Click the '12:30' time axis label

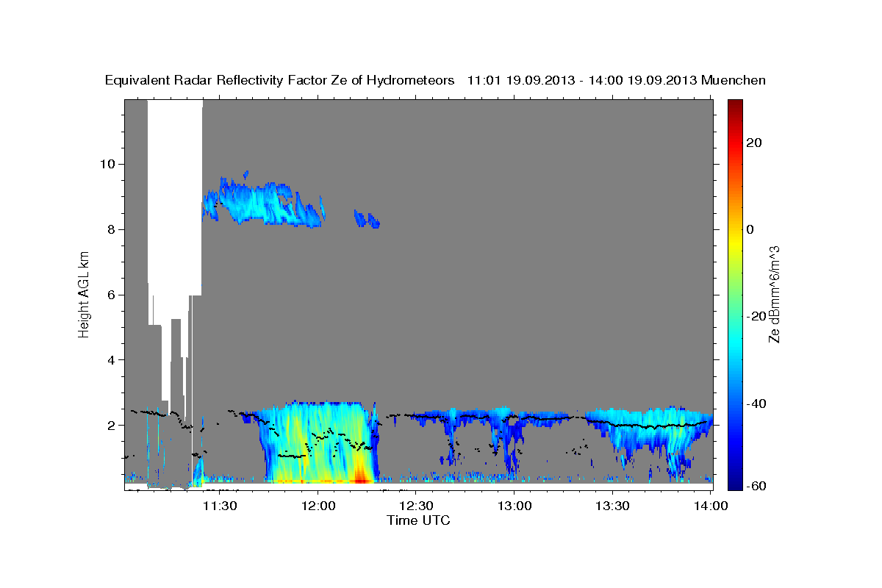point(415,506)
